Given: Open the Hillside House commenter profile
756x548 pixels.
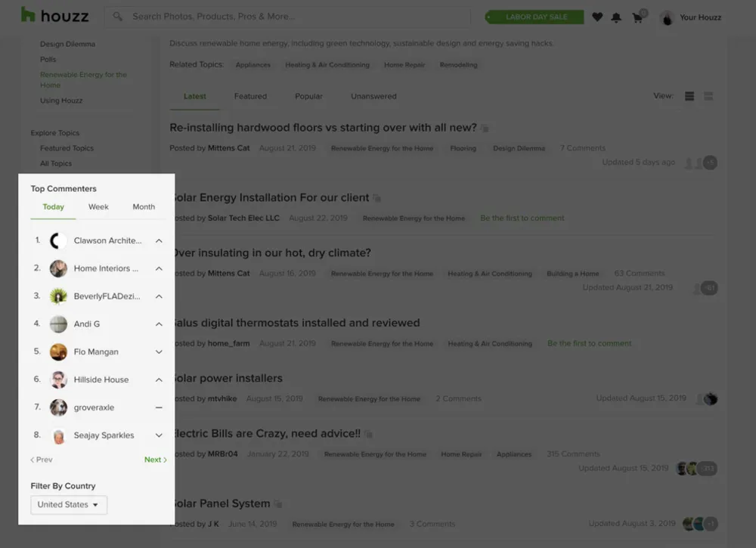Looking at the screenshot, I should click(x=101, y=379).
